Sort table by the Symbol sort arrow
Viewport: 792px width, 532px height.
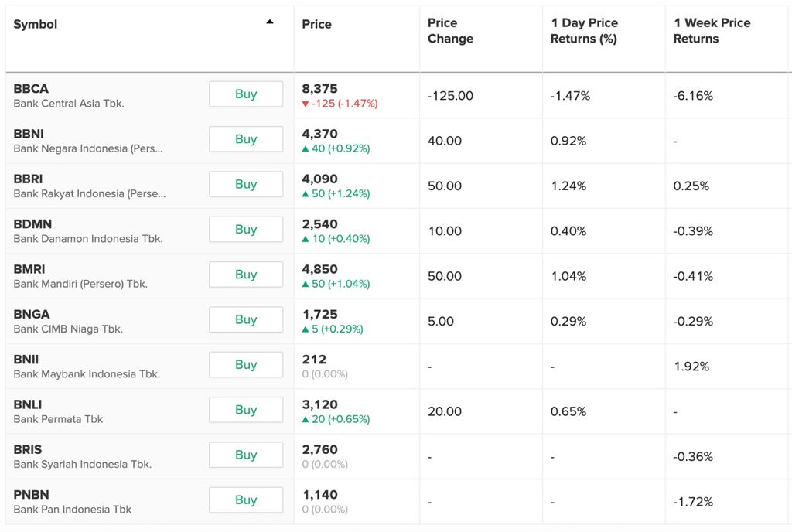(270, 22)
